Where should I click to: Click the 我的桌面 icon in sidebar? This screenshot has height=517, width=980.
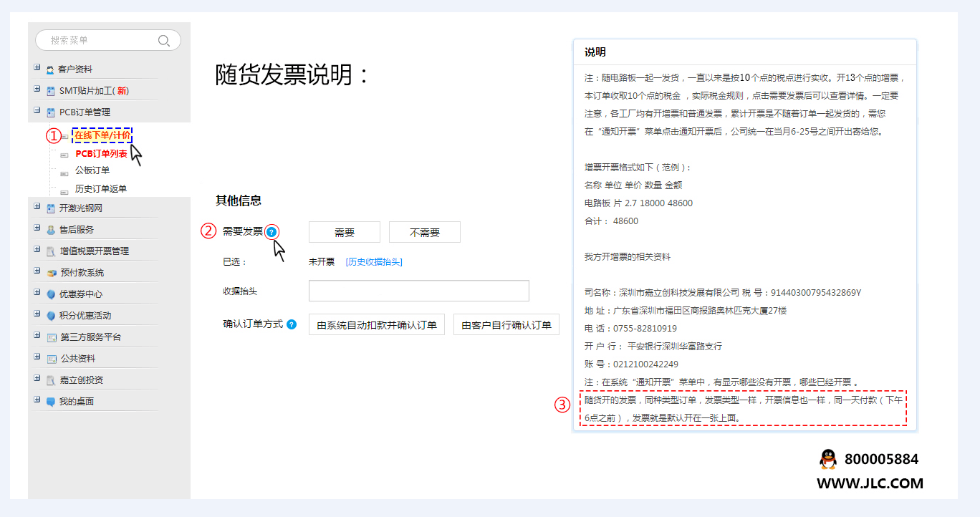tap(50, 402)
